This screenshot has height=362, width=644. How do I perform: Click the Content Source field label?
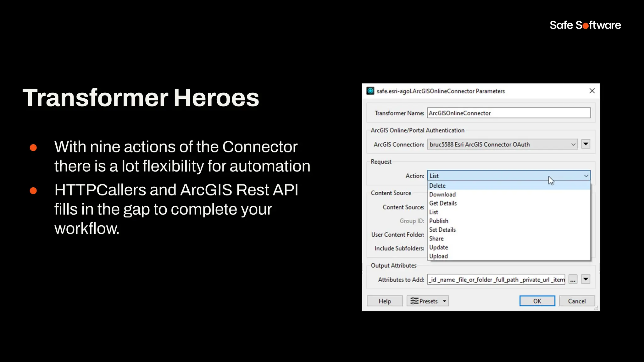[x=403, y=207]
